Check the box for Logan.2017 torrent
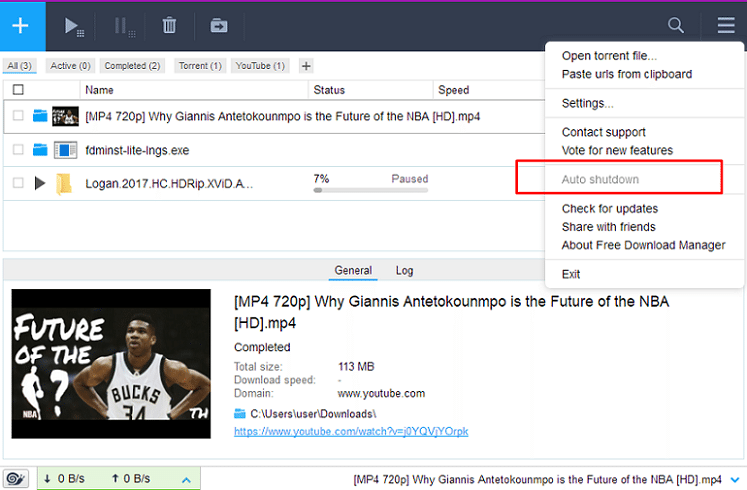This screenshot has height=490, width=747. (18, 183)
